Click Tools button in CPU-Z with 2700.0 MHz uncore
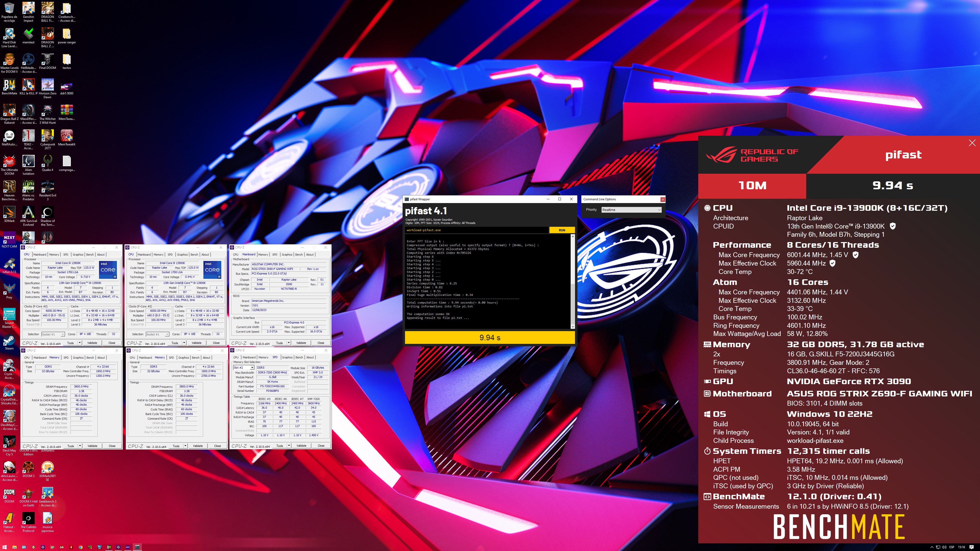The height and width of the screenshot is (551, 980). pos(176,446)
